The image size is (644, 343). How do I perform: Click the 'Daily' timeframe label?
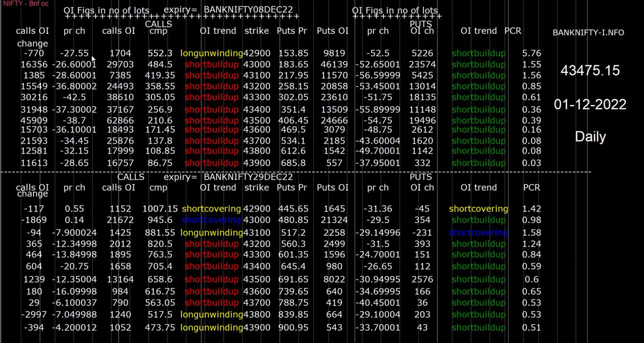coord(590,137)
